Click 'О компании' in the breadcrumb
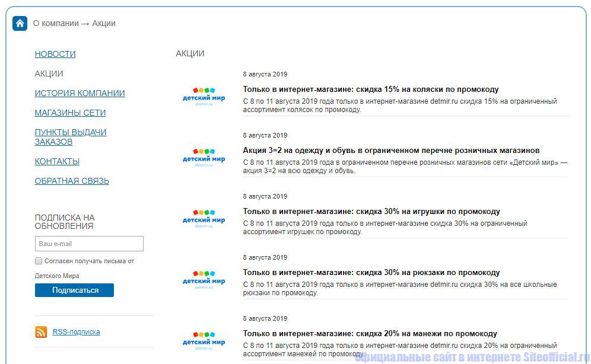591x364 pixels. point(55,24)
